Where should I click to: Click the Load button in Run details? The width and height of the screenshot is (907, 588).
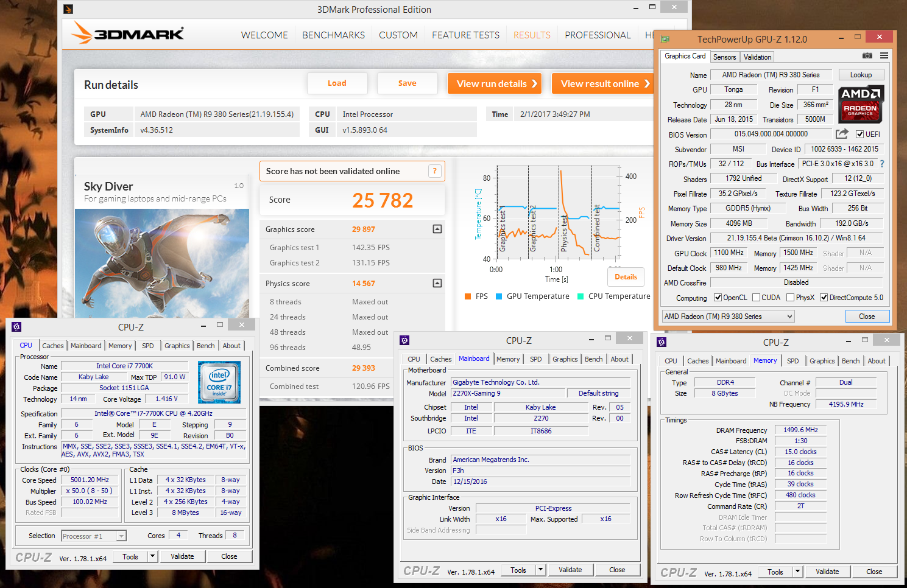(x=337, y=83)
